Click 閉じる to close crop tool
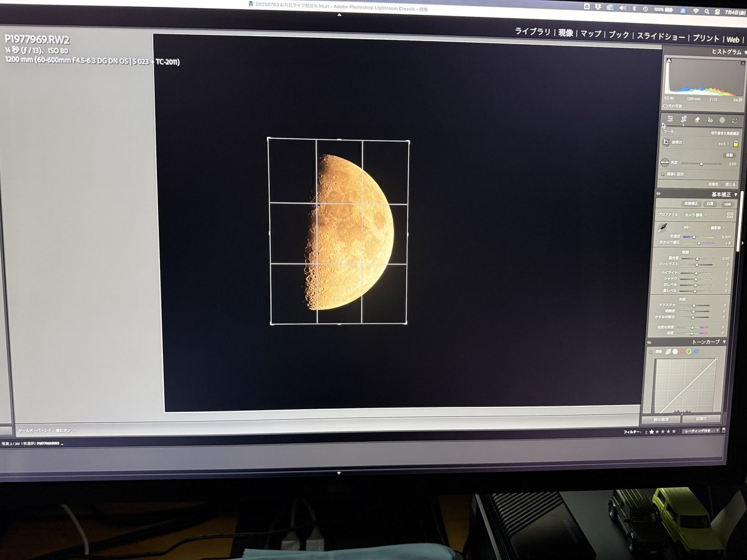 730,185
